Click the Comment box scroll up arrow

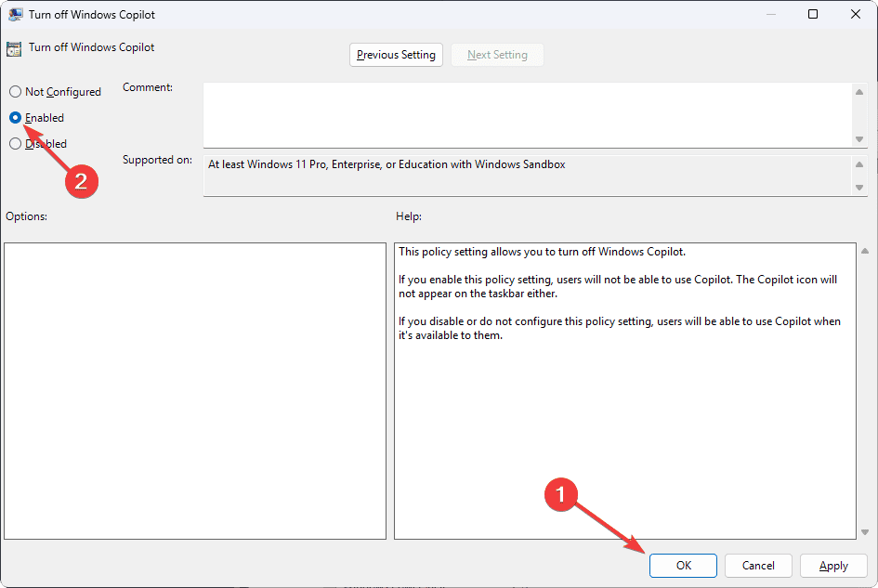pos(859,92)
